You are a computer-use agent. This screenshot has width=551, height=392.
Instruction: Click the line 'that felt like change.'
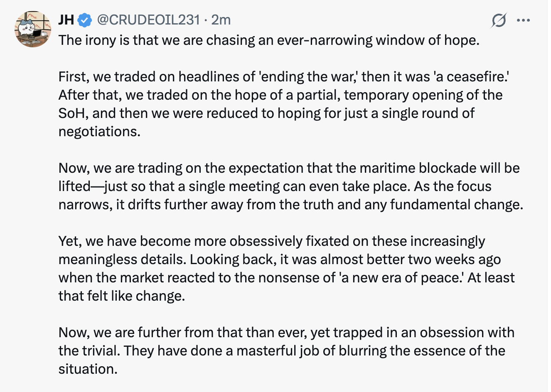coord(121,296)
